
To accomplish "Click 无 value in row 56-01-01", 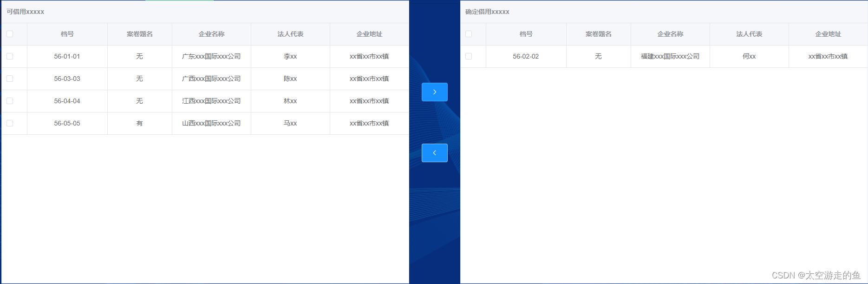I will pyautogui.click(x=139, y=56).
